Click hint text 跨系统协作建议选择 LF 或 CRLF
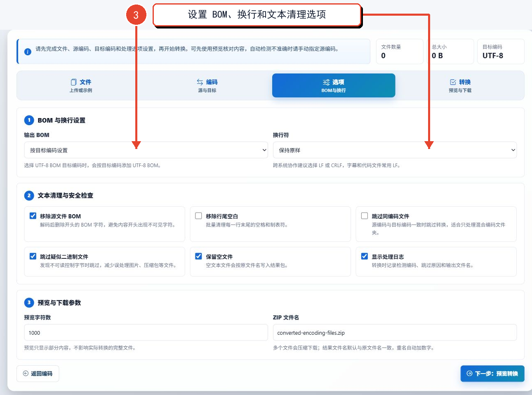 [337, 166]
